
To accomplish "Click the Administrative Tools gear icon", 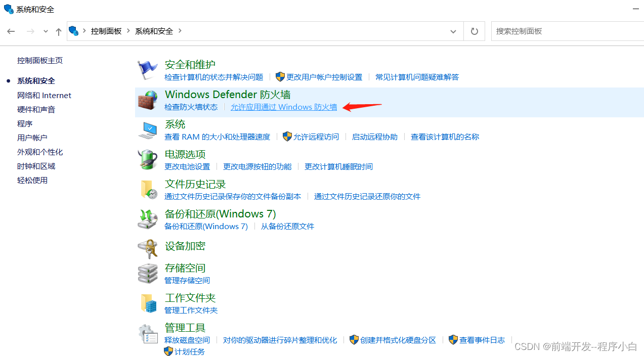I will pyautogui.click(x=148, y=334).
